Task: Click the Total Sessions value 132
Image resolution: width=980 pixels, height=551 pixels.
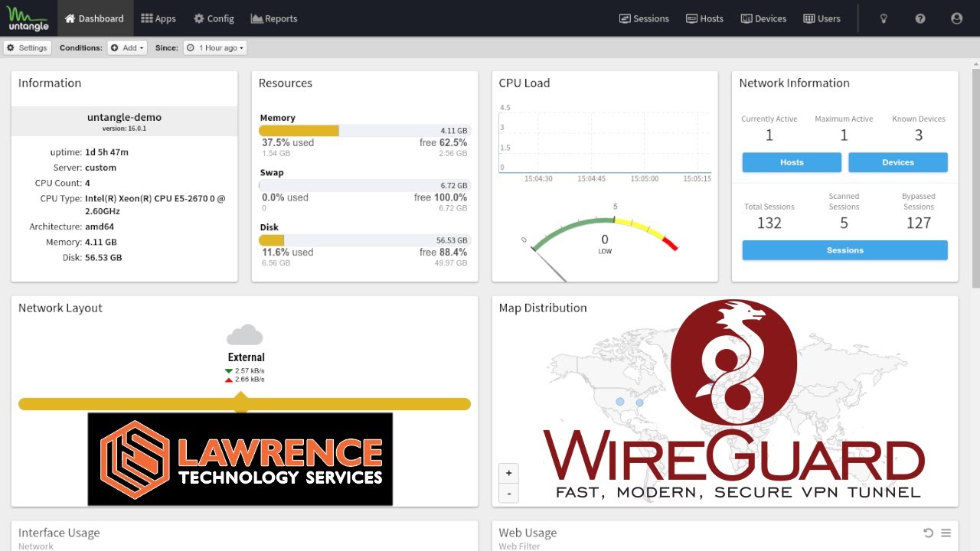Action: 769,223
